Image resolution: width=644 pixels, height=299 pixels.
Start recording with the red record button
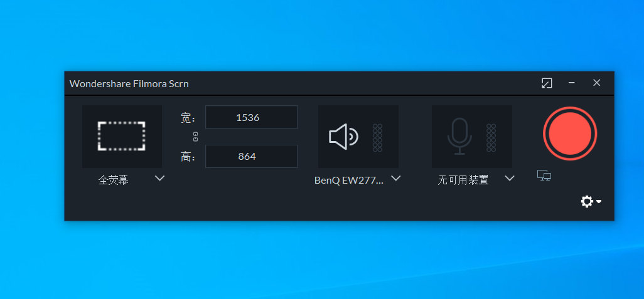tap(570, 134)
